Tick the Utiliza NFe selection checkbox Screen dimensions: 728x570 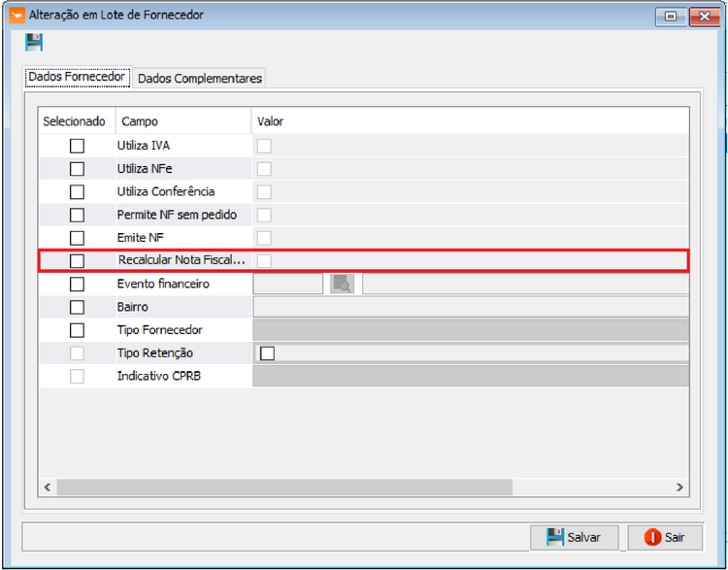click(x=77, y=169)
